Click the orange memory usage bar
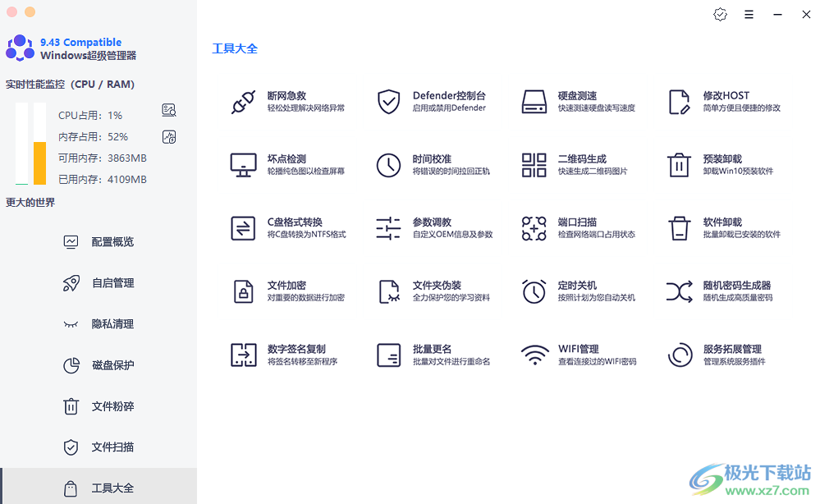Viewport: 820px width, 504px height. [x=39, y=163]
